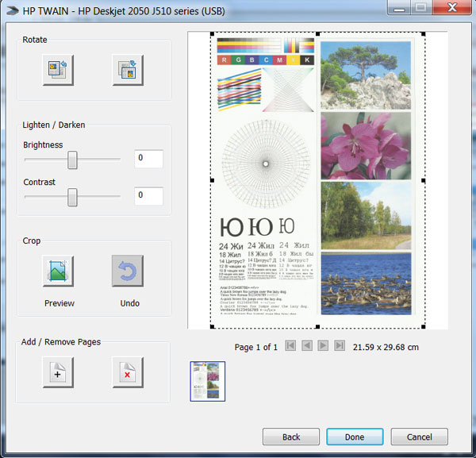
Task: Undo the crop with the Undo arrow
Action: pyautogui.click(x=128, y=271)
